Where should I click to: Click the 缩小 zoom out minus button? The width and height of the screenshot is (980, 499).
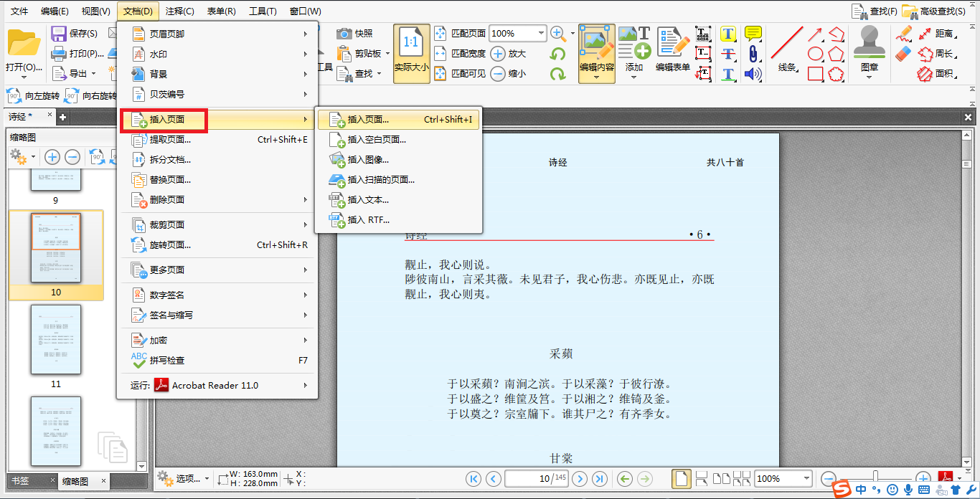point(498,73)
